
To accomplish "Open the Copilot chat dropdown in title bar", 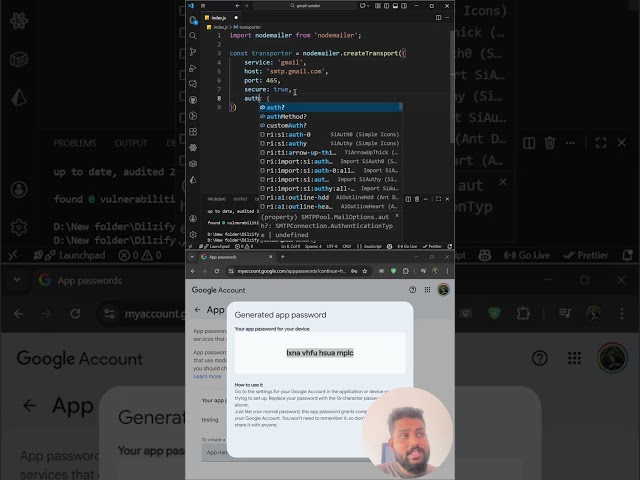I will tap(364, 6).
